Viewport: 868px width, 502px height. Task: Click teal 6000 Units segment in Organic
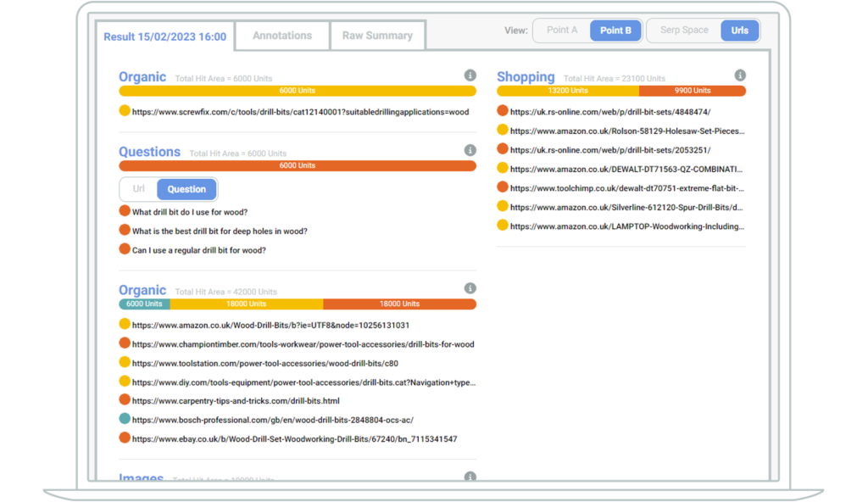click(x=144, y=304)
